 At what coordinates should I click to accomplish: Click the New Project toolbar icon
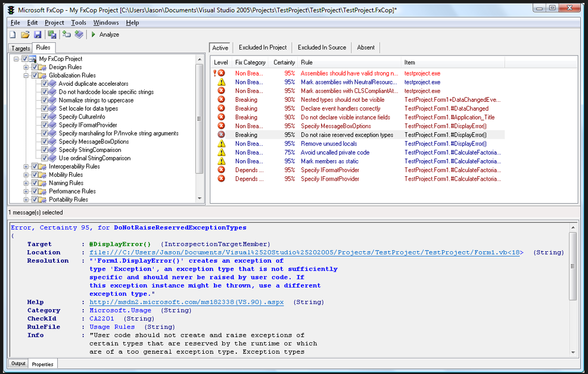[x=13, y=35]
